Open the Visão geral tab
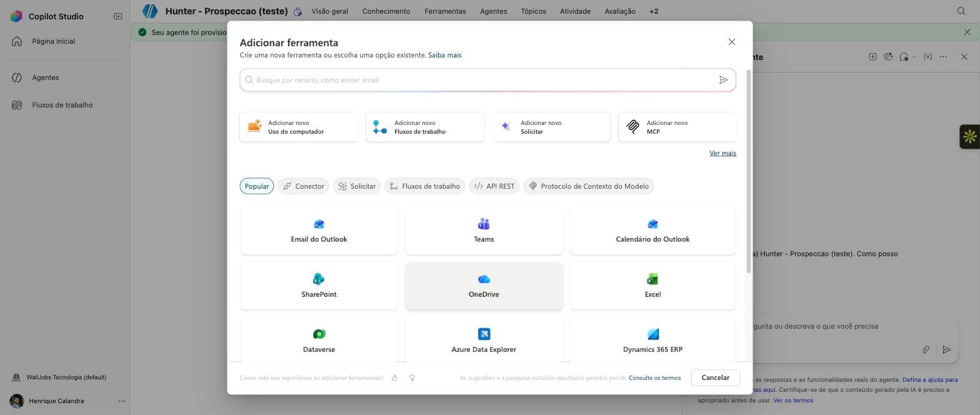The height and width of the screenshot is (415, 980). coord(329,11)
